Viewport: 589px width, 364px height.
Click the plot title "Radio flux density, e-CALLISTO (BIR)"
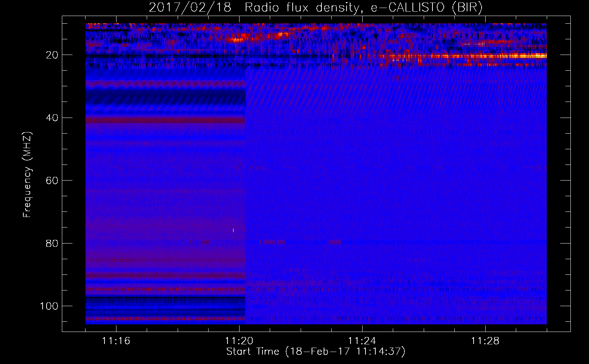click(x=363, y=8)
